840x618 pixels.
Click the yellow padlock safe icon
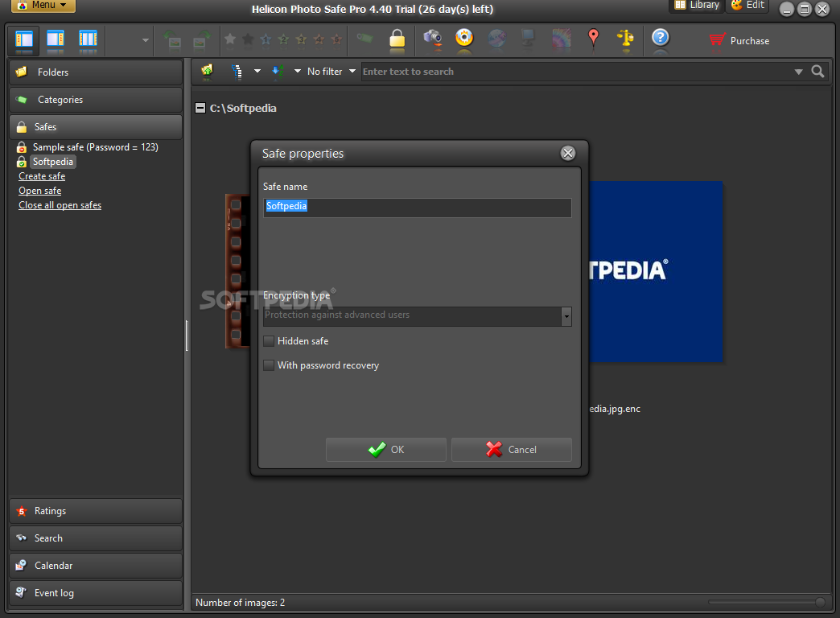pyautogui.click(x=397, y=39)
